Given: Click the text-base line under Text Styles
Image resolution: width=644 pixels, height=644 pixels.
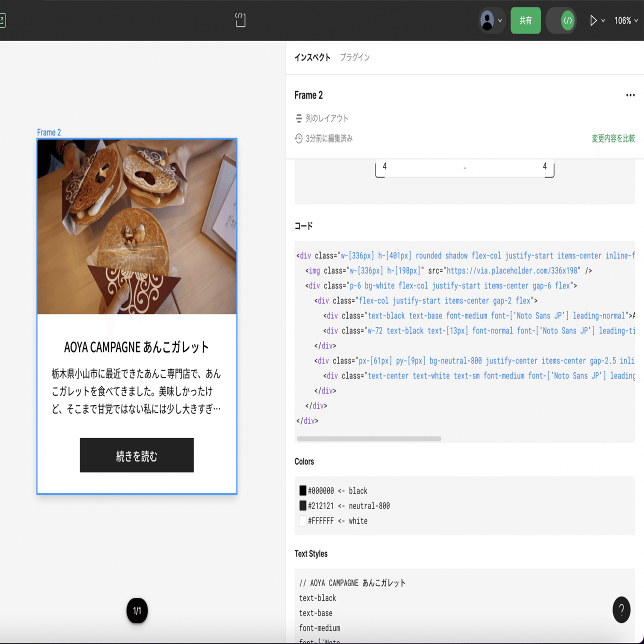Looking at the screenshot, I should (315, 613).
